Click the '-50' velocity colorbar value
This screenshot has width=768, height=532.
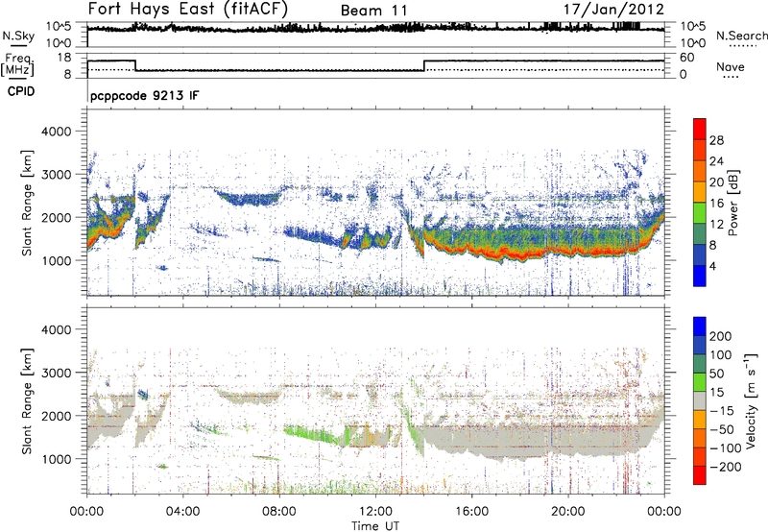coord(722,429)
